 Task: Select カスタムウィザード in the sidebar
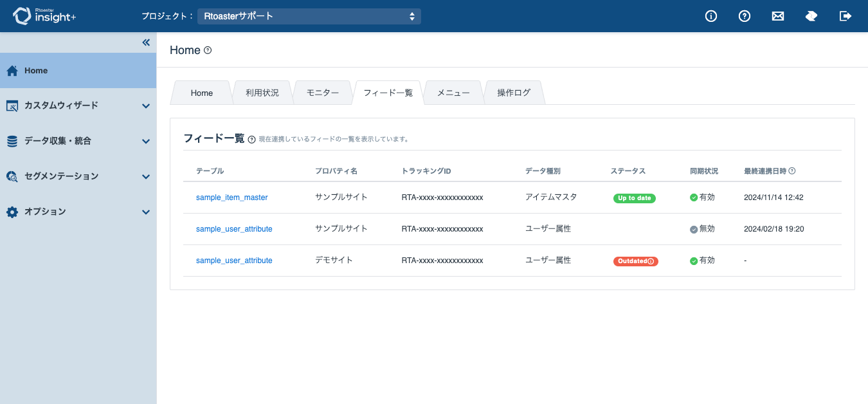click(78, 106)
